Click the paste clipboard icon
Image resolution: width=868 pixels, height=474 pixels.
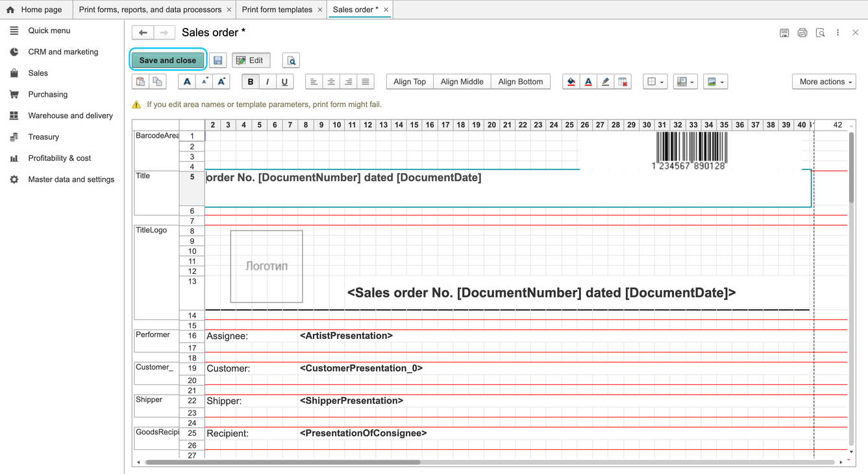coord(140,82)
